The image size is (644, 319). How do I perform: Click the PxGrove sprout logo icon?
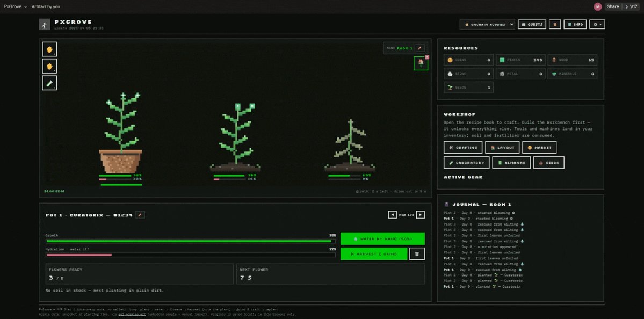[45, 25]
